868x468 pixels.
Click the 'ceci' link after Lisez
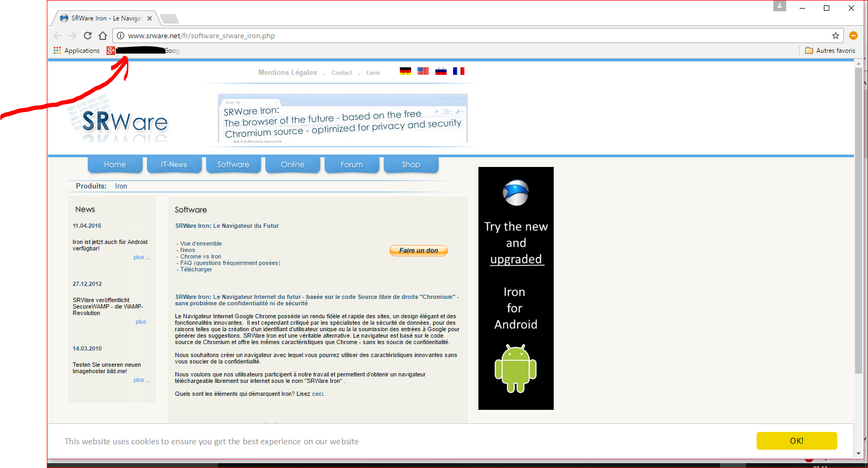[318, 394]
